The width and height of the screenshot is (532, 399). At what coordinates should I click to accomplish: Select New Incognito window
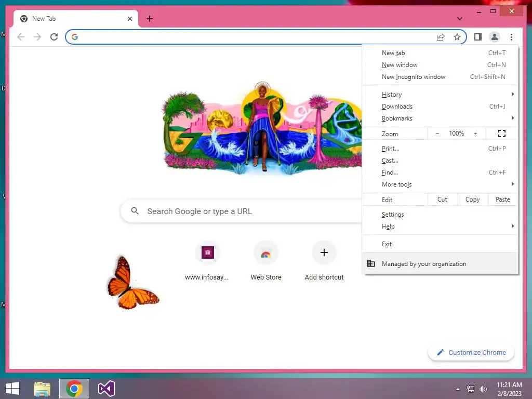[440, 77]
